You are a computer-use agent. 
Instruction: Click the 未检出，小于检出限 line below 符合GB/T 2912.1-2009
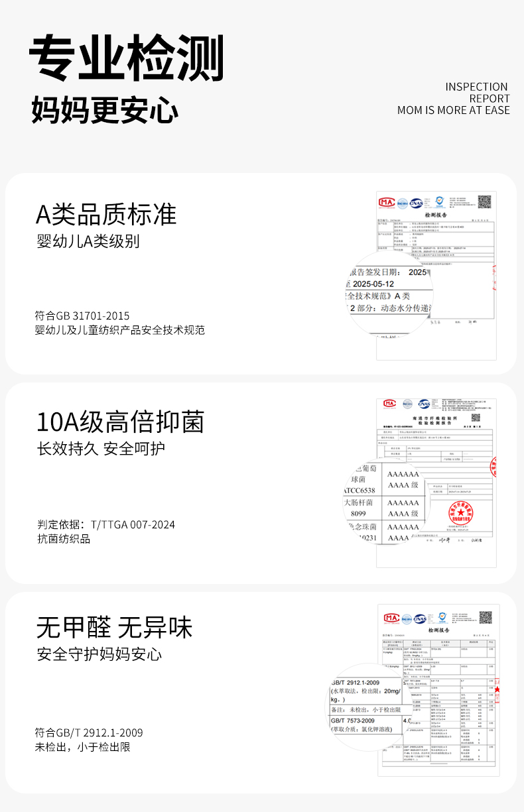click(x=83, y=747)
